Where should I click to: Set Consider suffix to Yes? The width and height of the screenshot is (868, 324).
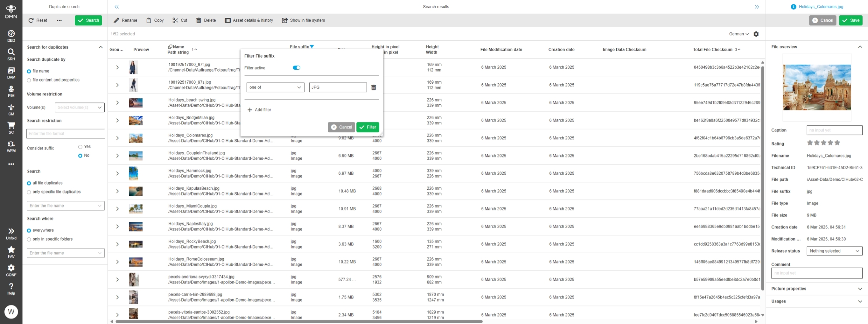[x=80, y=147]
